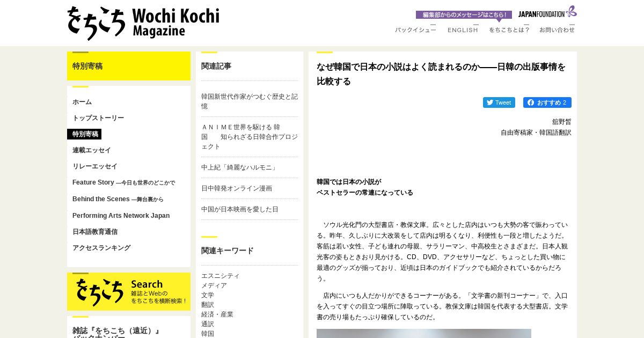Viewport: 644px width, 338px height.
Task: Select the 文学 keyword
Action: pos(208,295)
